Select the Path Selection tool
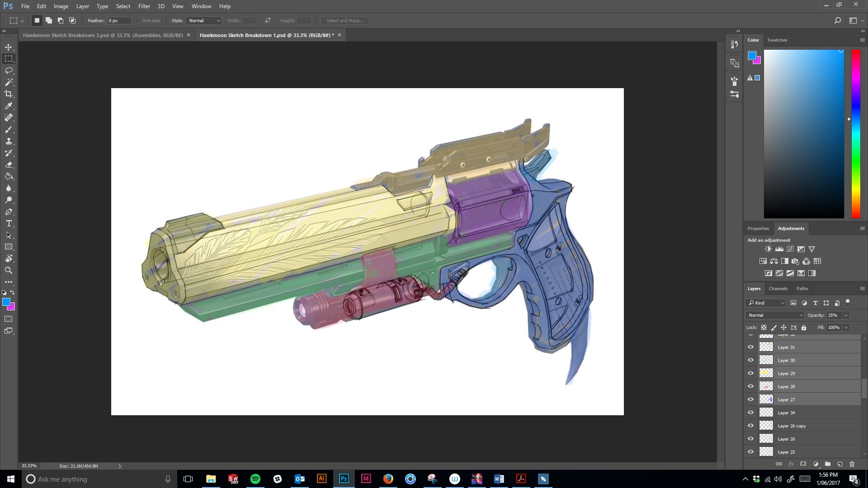 click(9, 235)
